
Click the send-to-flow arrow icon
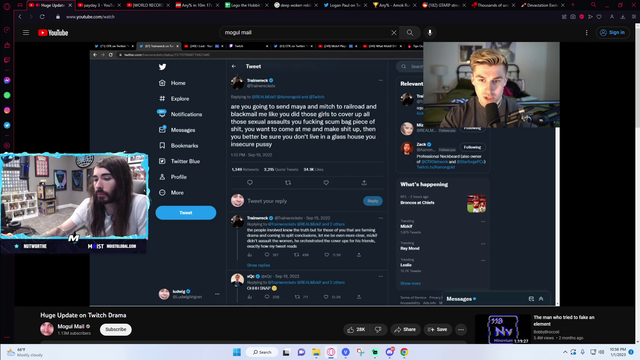590,17
